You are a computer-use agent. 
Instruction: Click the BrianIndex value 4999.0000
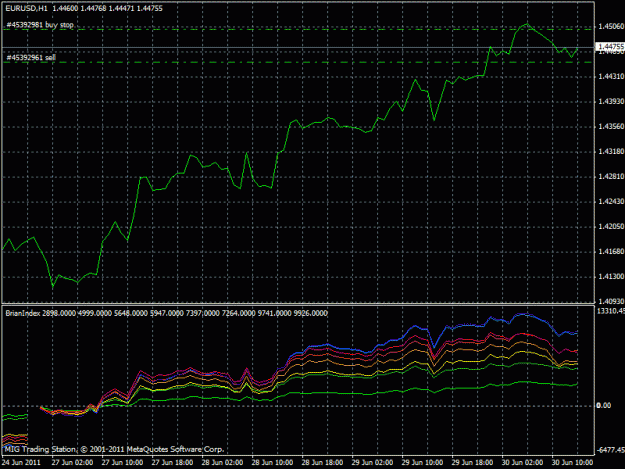click(94, 313)
